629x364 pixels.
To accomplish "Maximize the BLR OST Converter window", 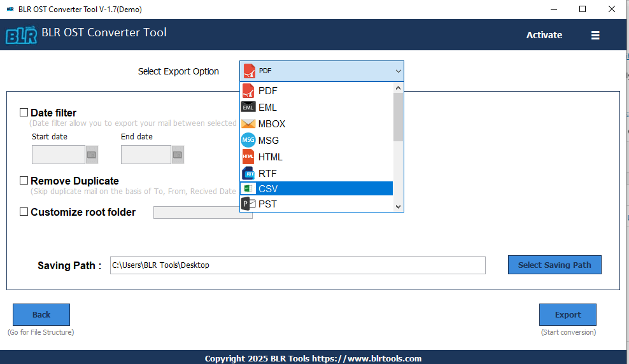I will click(x=583, y=9).
